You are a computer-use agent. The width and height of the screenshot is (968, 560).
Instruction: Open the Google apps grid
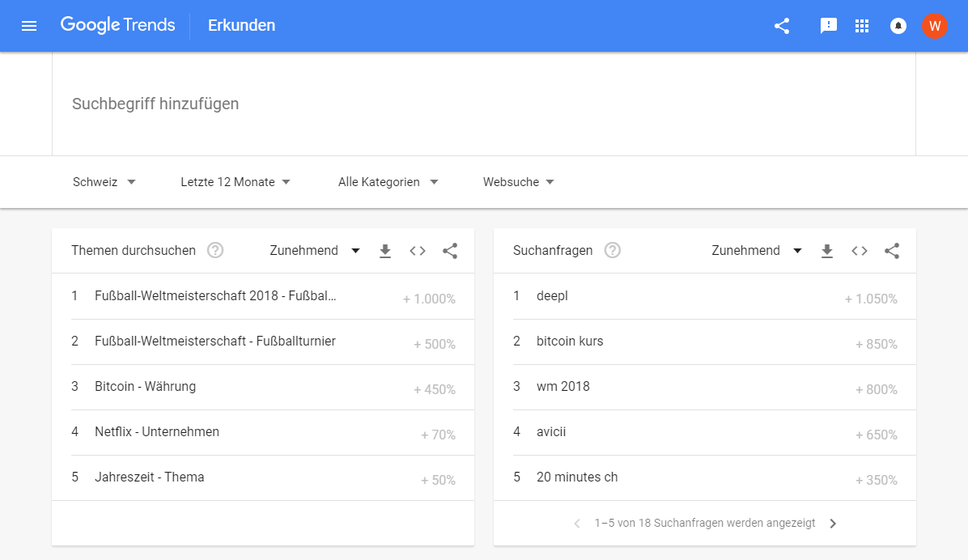tap(862, 25)
